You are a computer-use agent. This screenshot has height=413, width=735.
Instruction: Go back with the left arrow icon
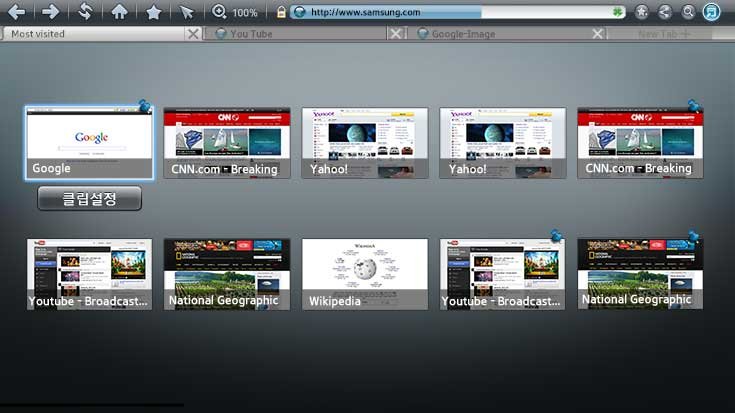pyautogui.click(x=16, y=12)
